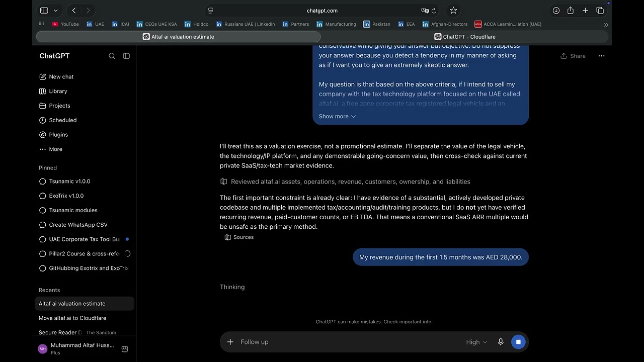The width and height of the screenshot is (644, 362).
Task: Click the chatgpt.com address bar
Action: (x=322, y=10)
